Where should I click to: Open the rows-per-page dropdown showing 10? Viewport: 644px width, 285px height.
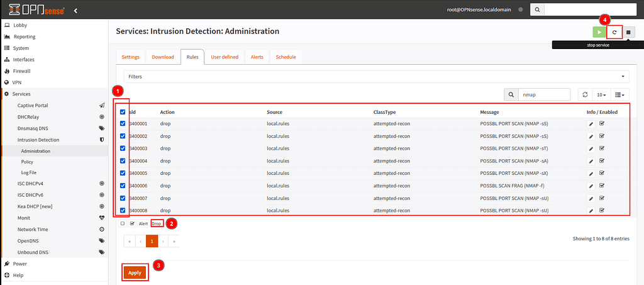pyautogui.click(x=601, y=94)
